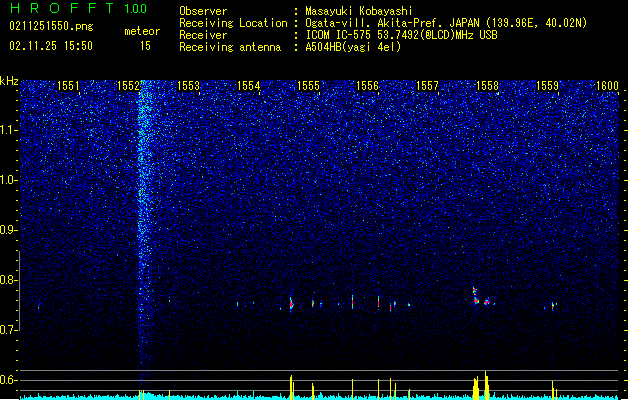
Task: Click observer name Masayuki Kobayashi
Action: coord(359,11)
